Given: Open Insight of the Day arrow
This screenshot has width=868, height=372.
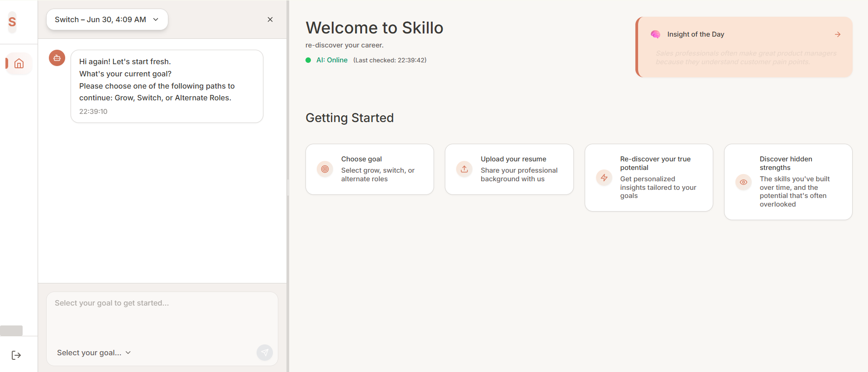Looking at the screenshot, I should click(838, 34).
